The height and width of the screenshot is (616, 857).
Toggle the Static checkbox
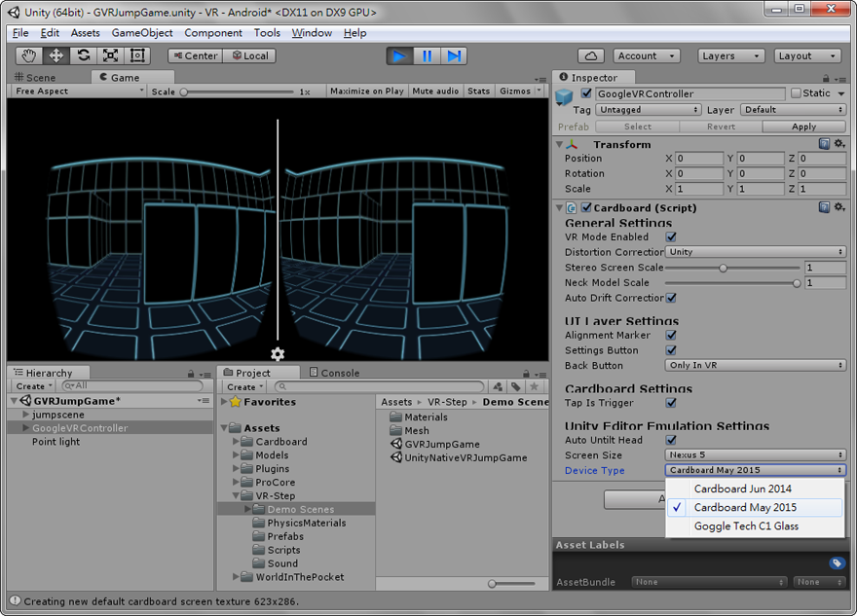point(796,93)
